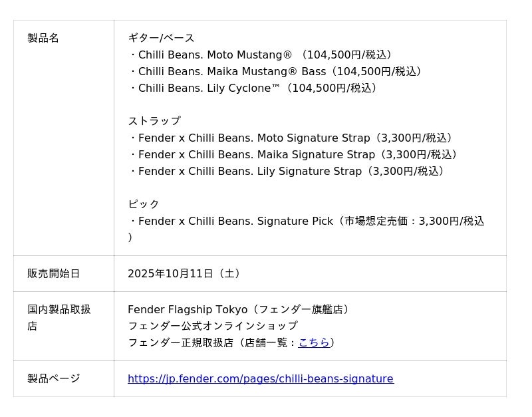Click the 製品名 row header cell
The height and width of the screenshot is (417, 532).
[x=43, y=38]
